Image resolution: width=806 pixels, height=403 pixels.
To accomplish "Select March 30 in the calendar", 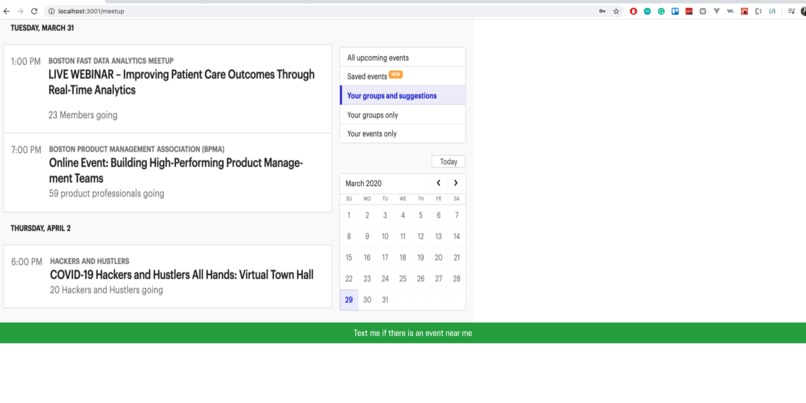I will (x=367, y=300).
